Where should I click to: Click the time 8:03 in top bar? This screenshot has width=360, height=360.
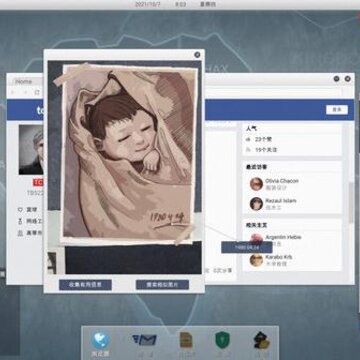(180, 4)
